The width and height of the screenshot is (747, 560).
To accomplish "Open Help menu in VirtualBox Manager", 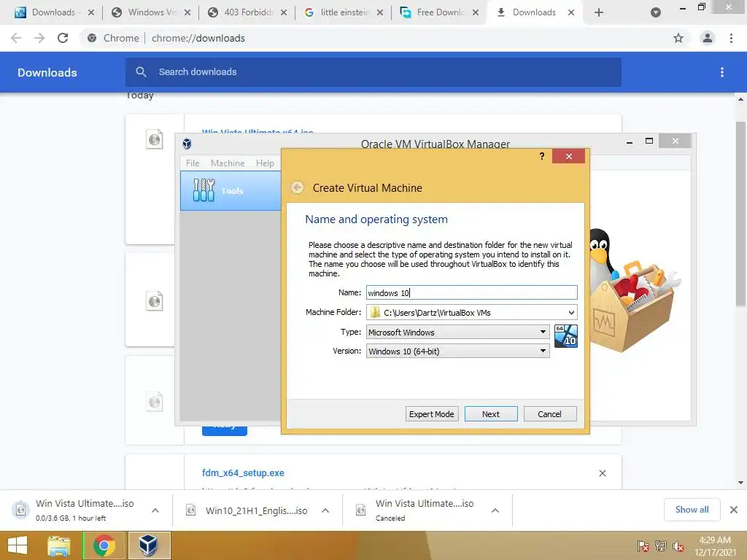I will (x=265, y=163).
